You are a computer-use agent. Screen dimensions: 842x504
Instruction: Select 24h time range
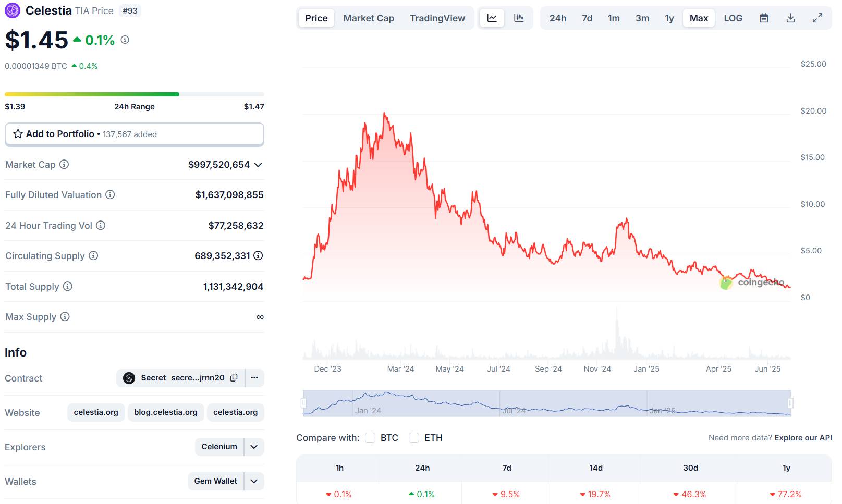point(558,18)
